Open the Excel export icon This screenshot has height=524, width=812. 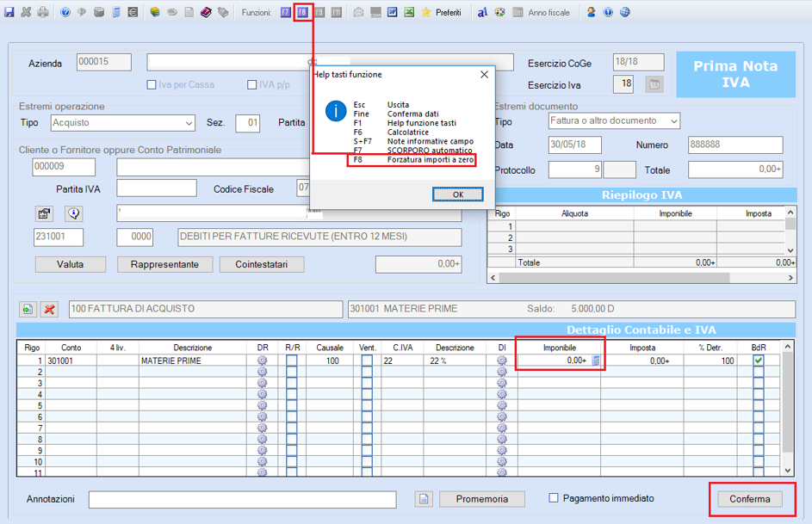click(x=409, y=12)
